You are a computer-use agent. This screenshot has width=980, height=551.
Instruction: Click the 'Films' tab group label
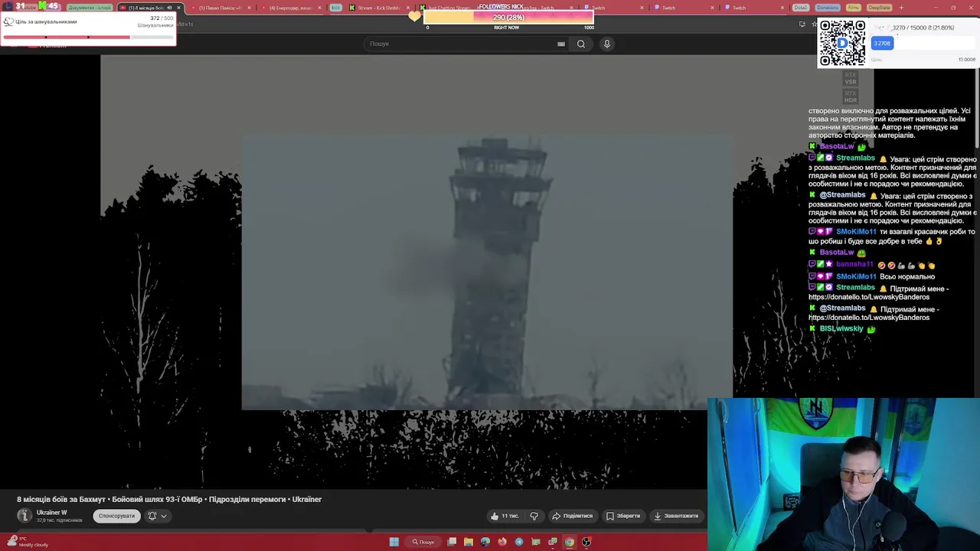pos(854,8)
